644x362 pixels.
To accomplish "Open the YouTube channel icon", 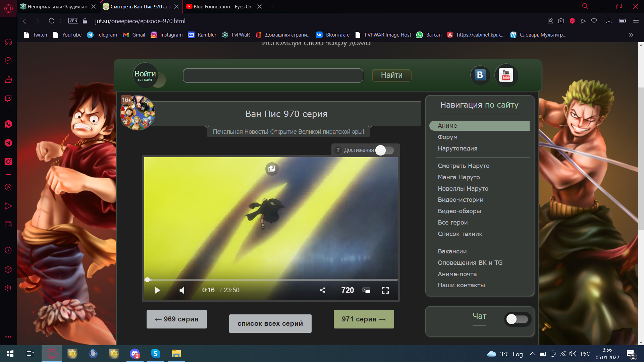I will tap(506, 75).
